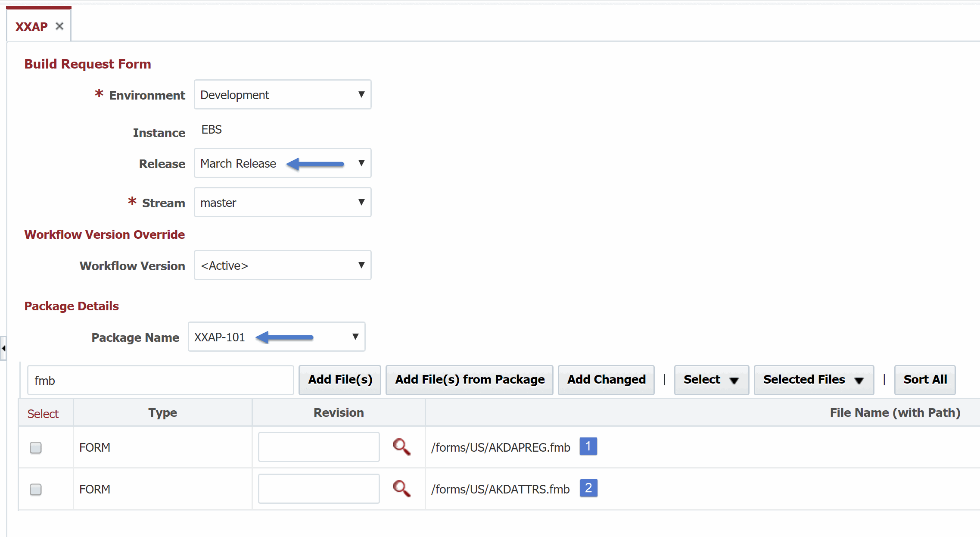Click the Add File(s) button

click(x=340, y=380)
